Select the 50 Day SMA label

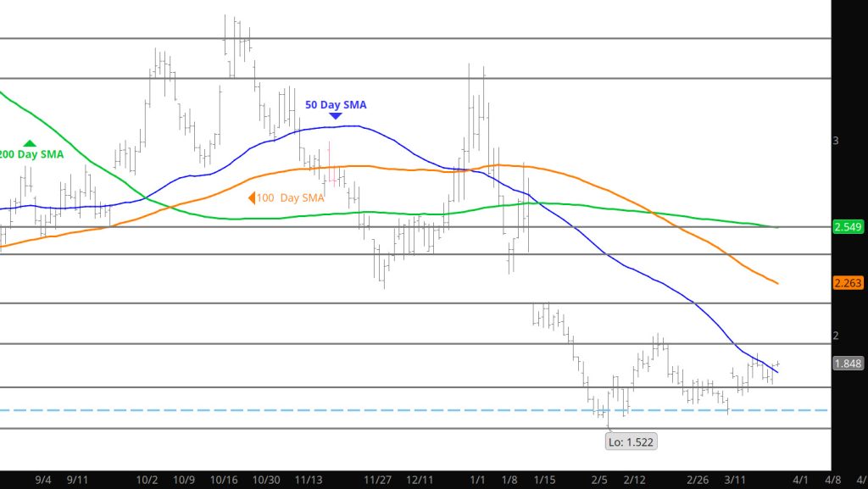click(x=336, y=104)
